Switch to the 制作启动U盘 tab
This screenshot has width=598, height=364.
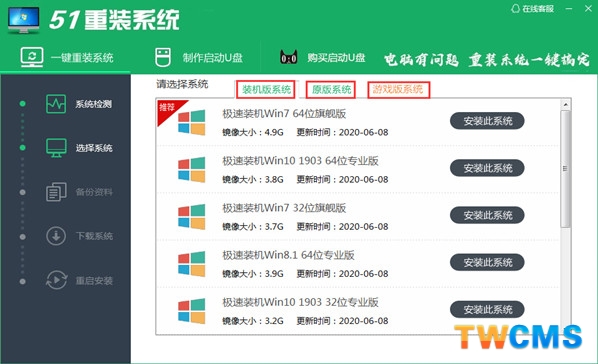pos(199,58)
